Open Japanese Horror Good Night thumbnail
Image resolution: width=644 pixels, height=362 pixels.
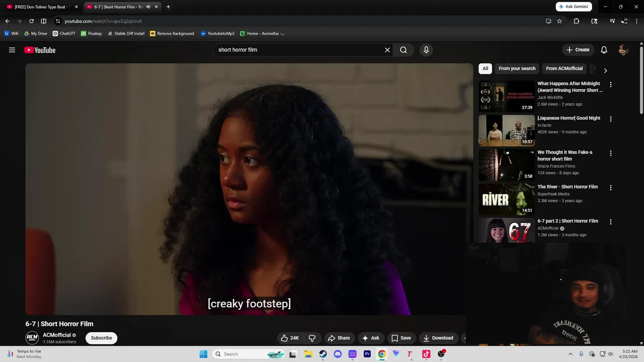pos(507,130)
